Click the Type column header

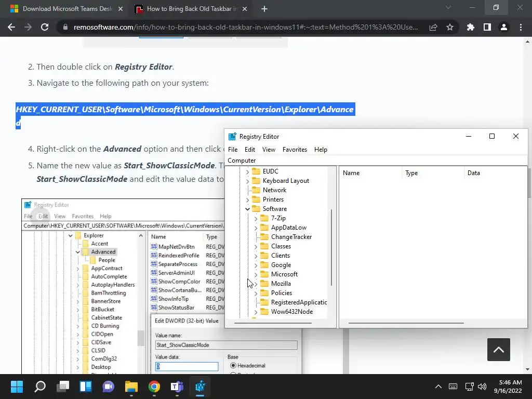point(433,173)
